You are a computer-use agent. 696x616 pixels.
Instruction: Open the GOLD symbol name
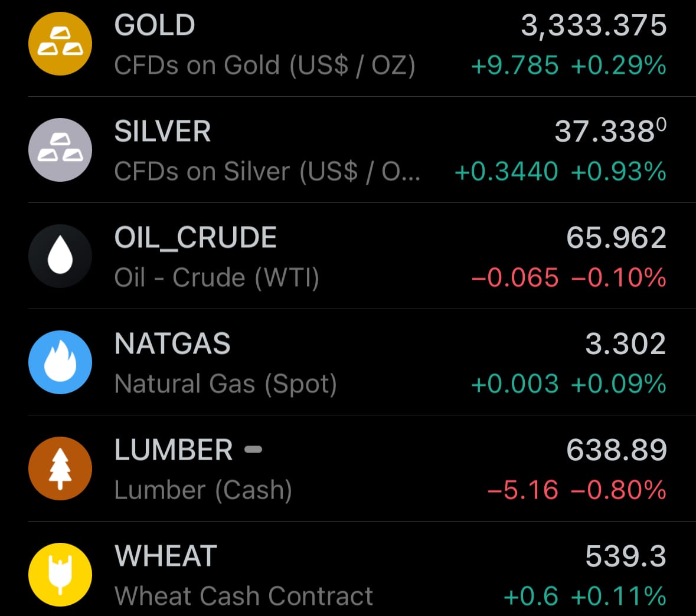pyautogui.click(x=155, y=25)
